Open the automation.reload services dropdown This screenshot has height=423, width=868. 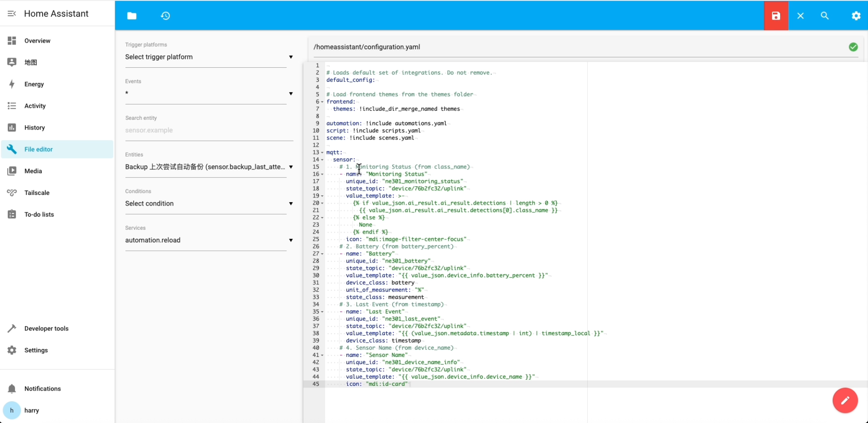click(x=209, y=240)
